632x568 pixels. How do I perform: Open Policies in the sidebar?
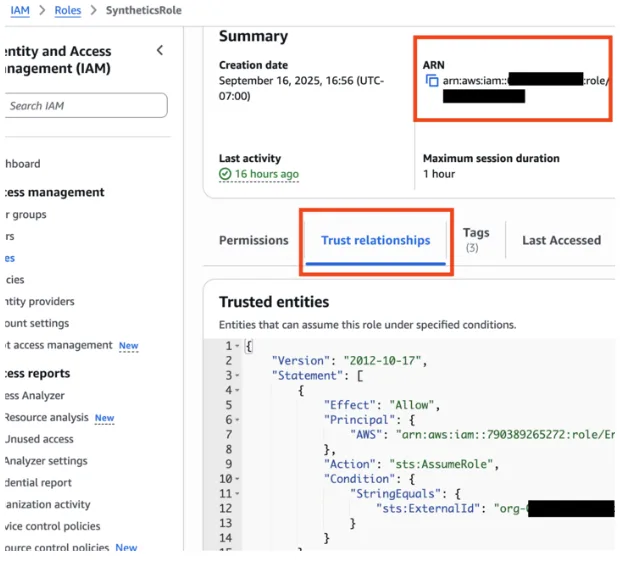click(15, 280)
